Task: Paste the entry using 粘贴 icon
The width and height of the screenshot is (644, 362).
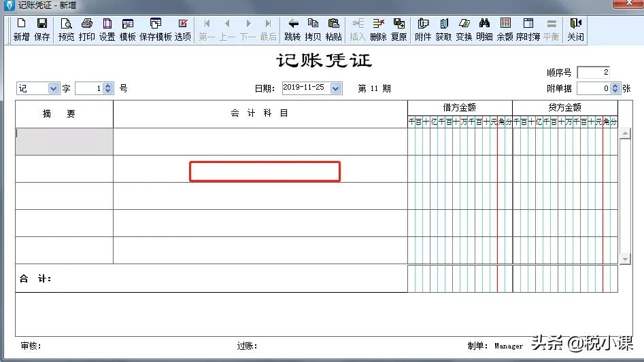Action: point(333,29)
